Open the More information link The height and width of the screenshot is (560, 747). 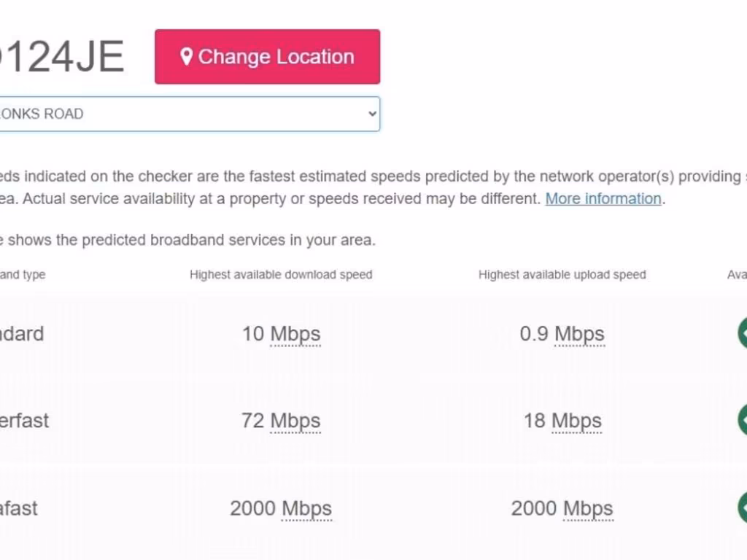[x=603, y=198]
